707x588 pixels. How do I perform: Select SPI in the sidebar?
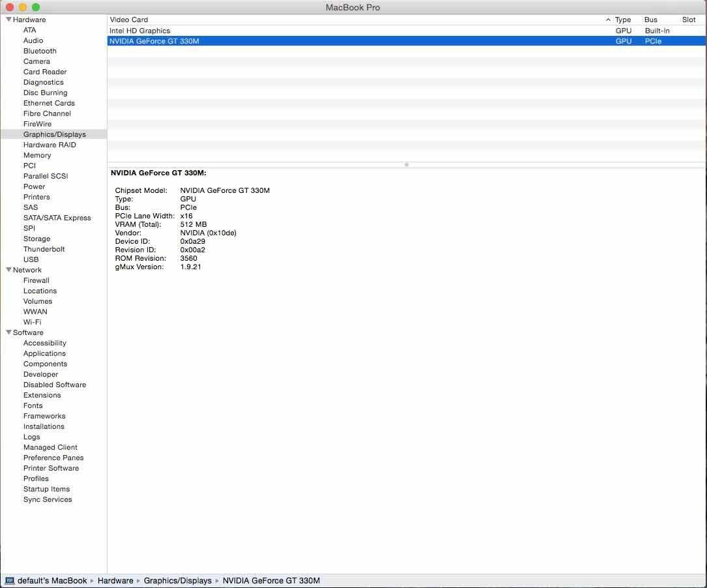[x=29, y=228]
